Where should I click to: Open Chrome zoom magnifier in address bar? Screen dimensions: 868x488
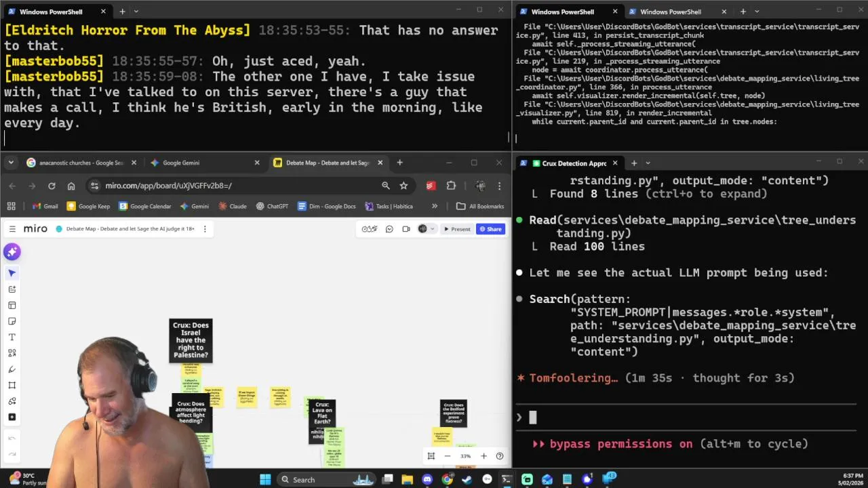[x=386, y=186]
